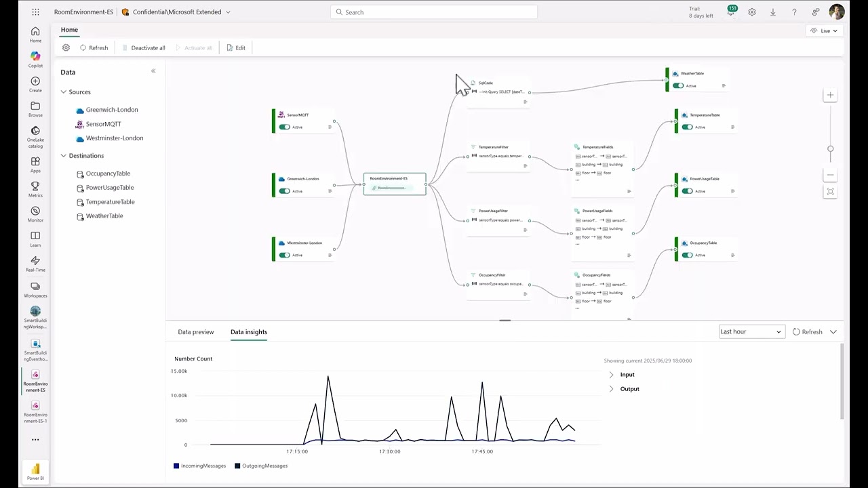This screenshot has width=868, height=488.
Task: Select the Home ribbon tab
Action: pos(69,30)
